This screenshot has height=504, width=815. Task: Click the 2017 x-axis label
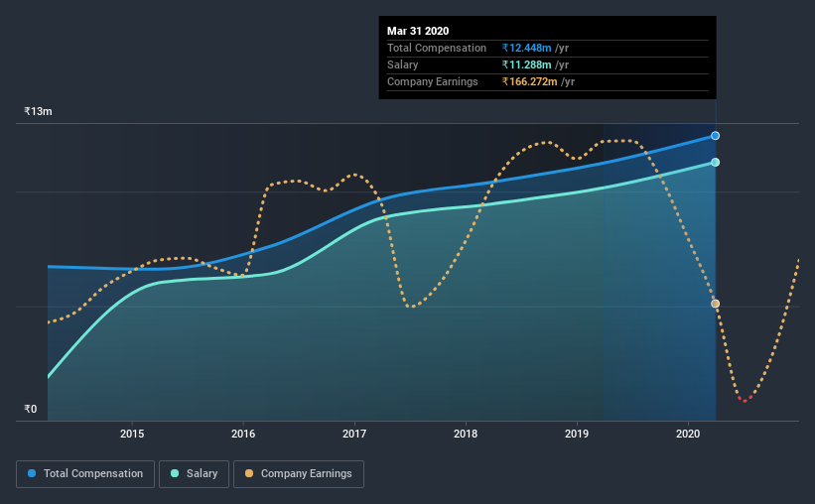pyautogui.click(x=354, y=434)
